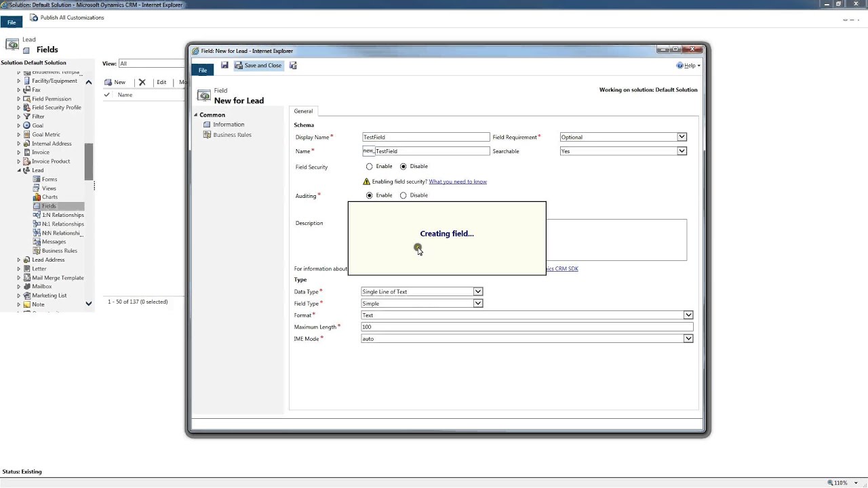Expand the Invoice tree node
This screenshot has width=868, height=488.
point(19,152)
